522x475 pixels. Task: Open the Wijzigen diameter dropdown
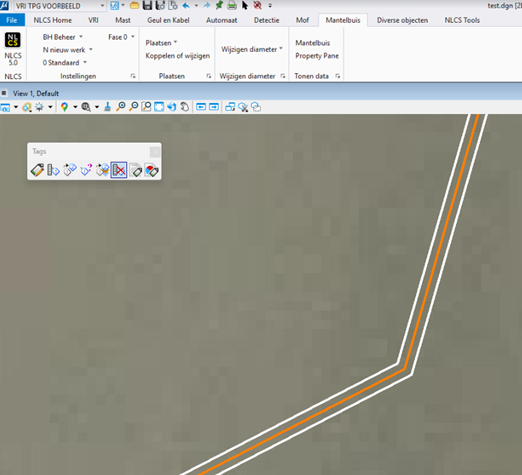(252, 49)
